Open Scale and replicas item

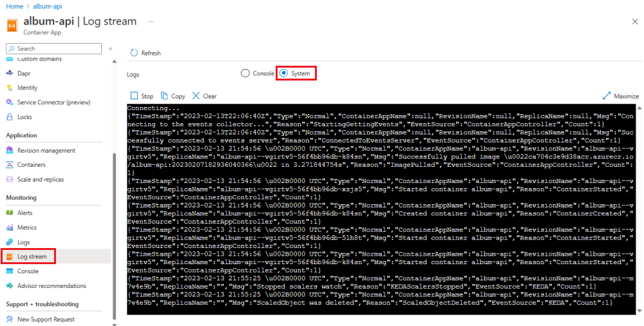(x=41, y=180)
